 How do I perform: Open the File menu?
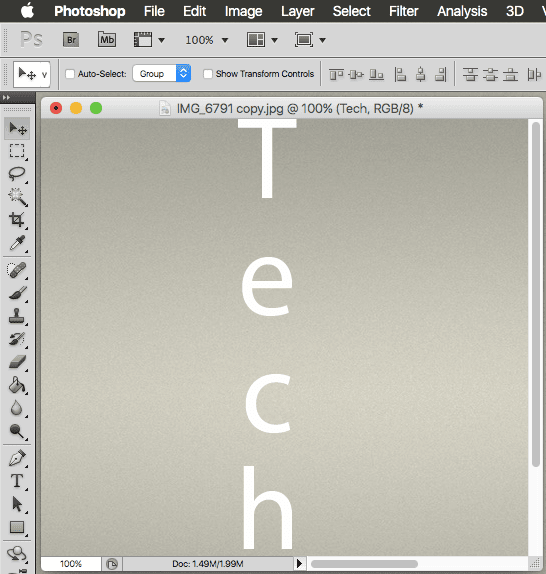click(154, 11)
